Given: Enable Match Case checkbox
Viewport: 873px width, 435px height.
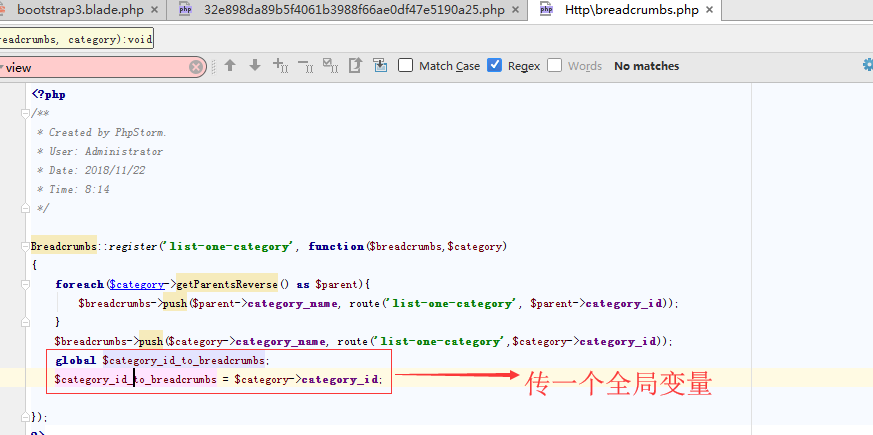Looking at the screenshot, I should [x=405, y=66].
